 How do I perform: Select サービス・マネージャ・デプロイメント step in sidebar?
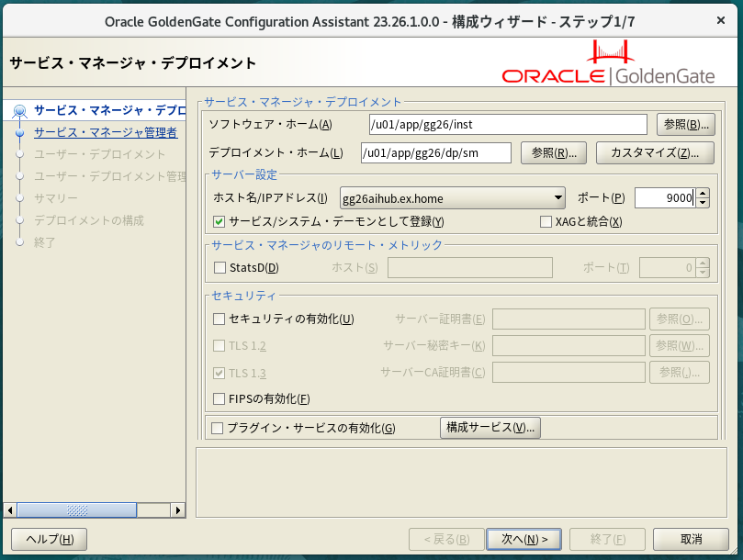(x=110, y=110)
